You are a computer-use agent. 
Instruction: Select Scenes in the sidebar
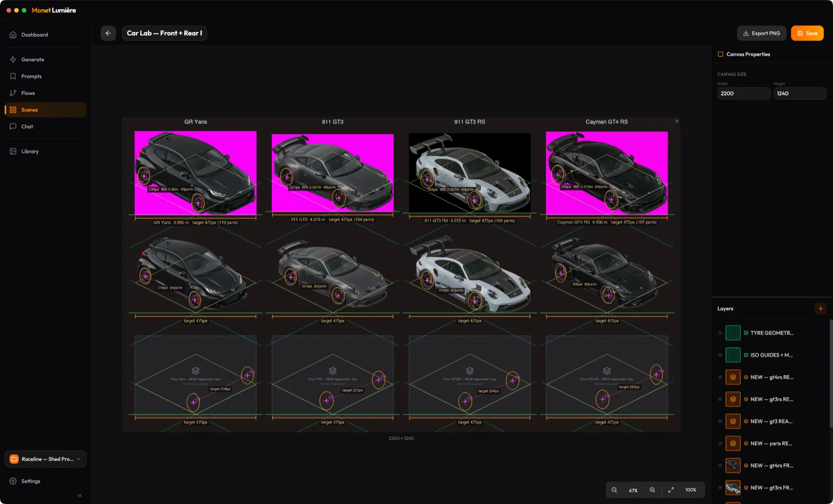click(46, 110)
